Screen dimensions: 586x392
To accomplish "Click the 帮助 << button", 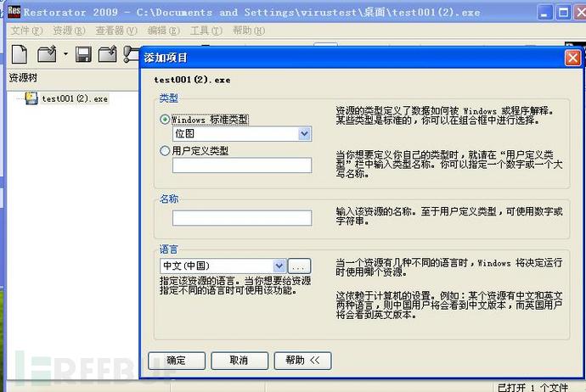I will (x=302, y=361).
